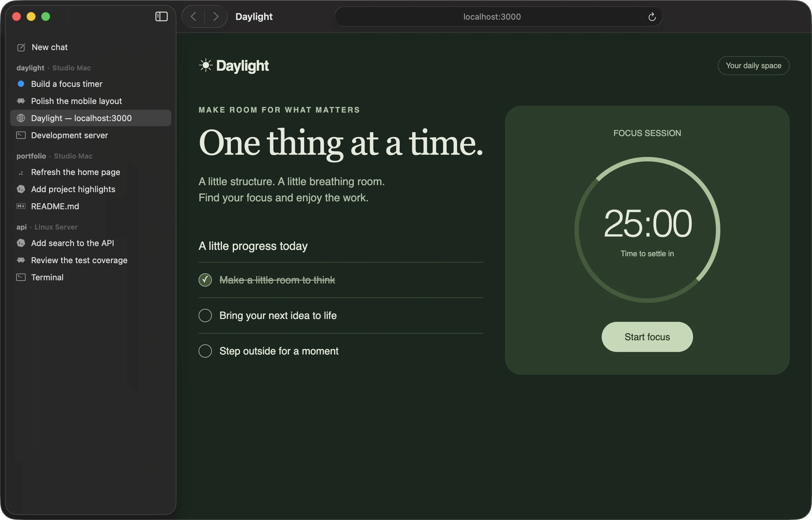Click the terminal icon beside Terminal
812x520 pixels.
coord(21,277)
